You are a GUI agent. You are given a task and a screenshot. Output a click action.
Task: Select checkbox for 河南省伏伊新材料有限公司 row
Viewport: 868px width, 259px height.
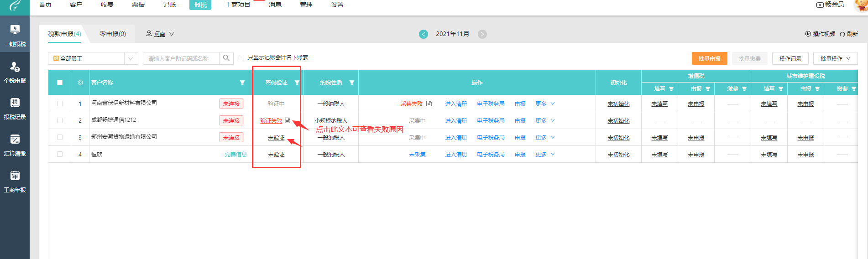point(60,104)
